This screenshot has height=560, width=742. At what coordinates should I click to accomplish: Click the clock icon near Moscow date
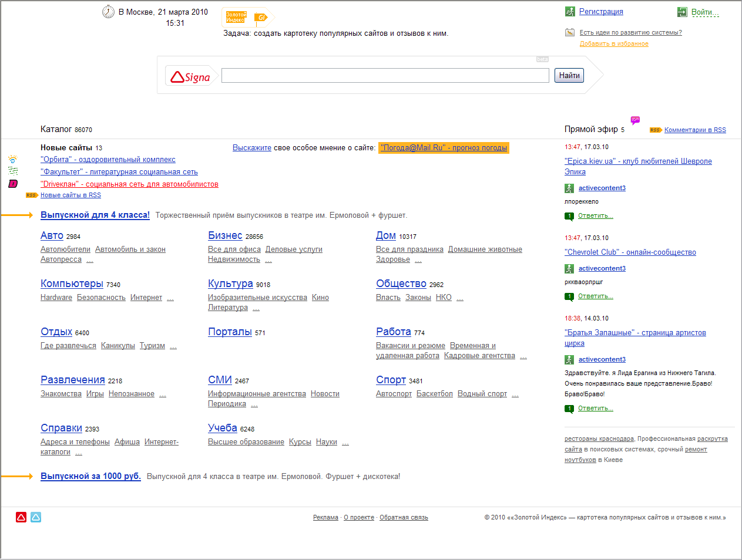click(x=108, y=12)
